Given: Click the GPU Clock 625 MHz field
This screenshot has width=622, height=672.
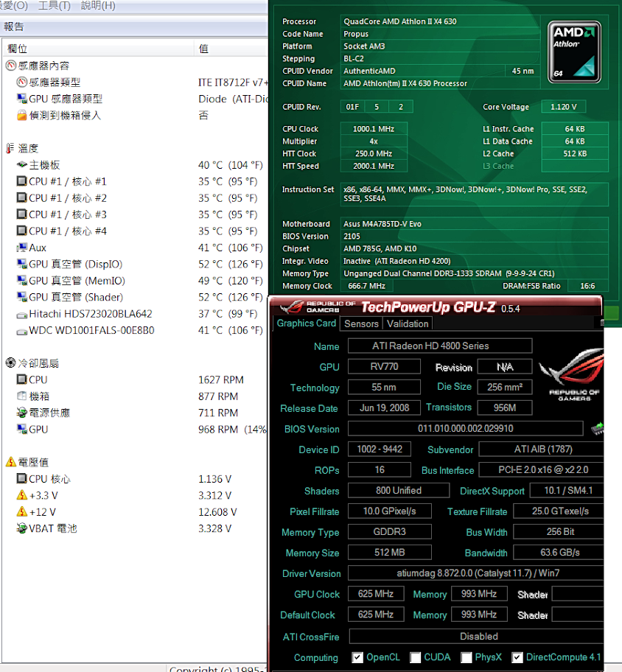Looking at the screenshot, I should 376,594.
